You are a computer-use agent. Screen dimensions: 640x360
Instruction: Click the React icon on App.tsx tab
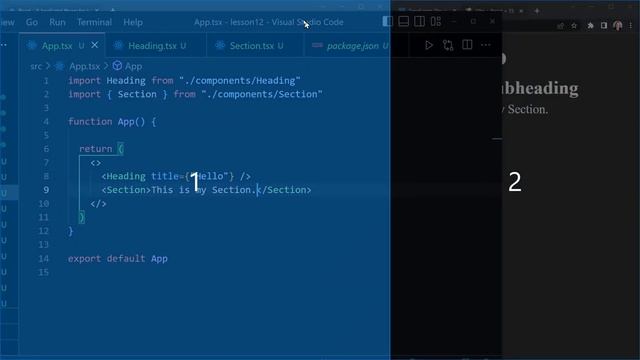31,45
